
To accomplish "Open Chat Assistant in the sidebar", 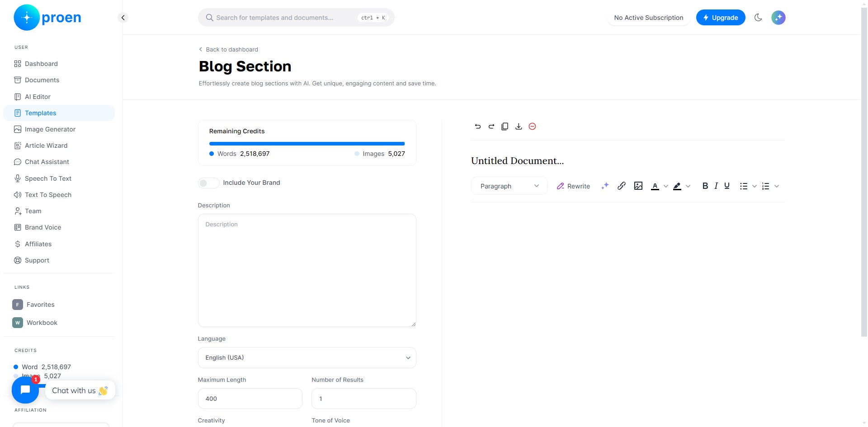I will coord(59,162).
